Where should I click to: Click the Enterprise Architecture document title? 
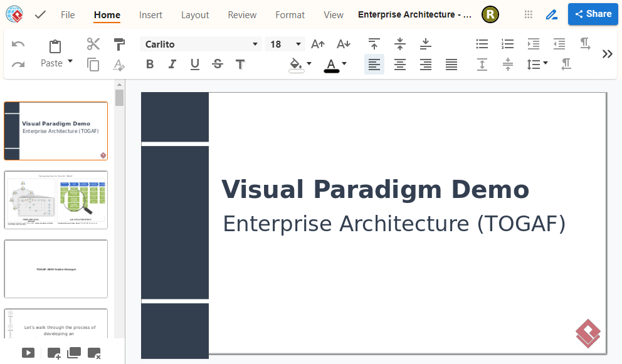tap(415, 14)
